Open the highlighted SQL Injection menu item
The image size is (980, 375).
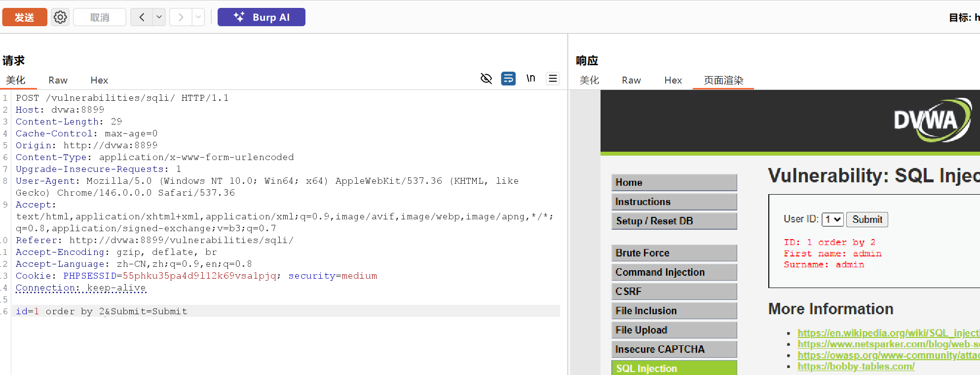(674, 368)
